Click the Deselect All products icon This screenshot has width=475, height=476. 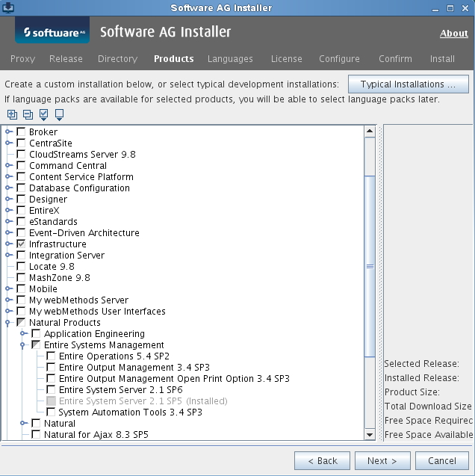(x=59, y=114)
